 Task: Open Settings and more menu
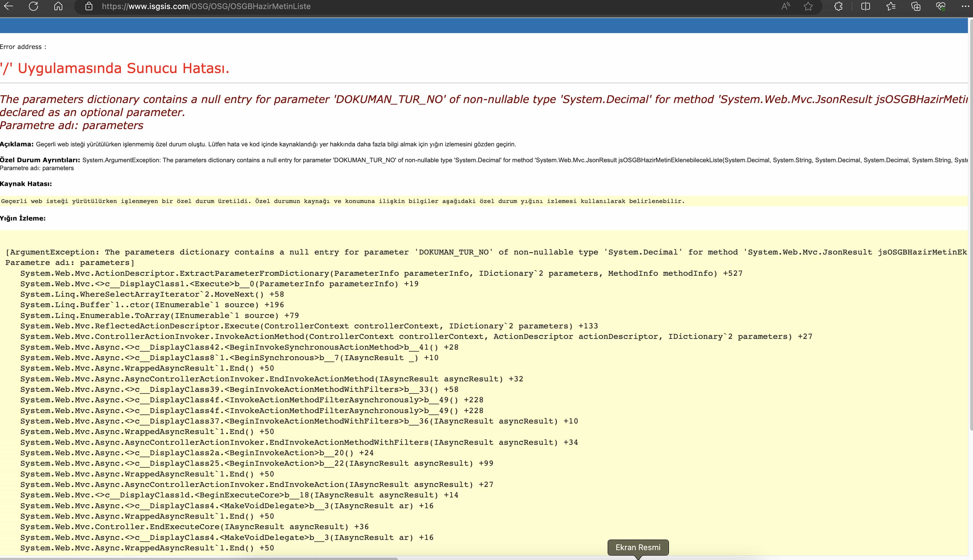[965, 6]
